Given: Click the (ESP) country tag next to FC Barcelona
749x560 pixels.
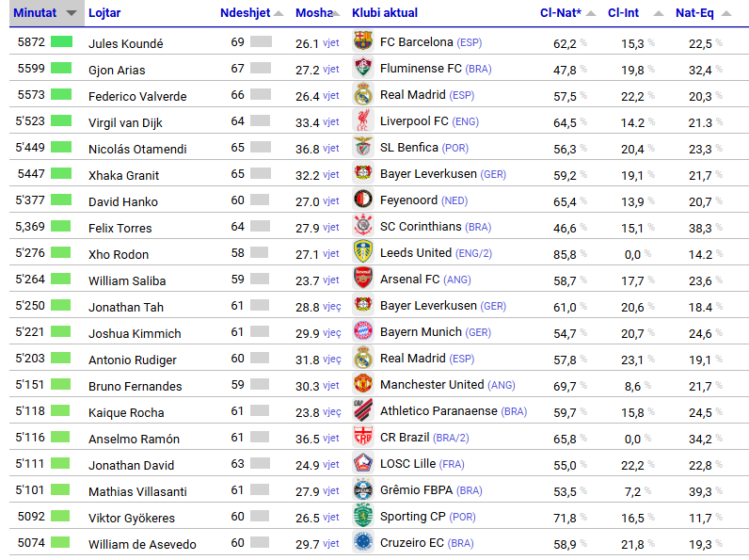Looking at the screenshot, I should (470, 42).
